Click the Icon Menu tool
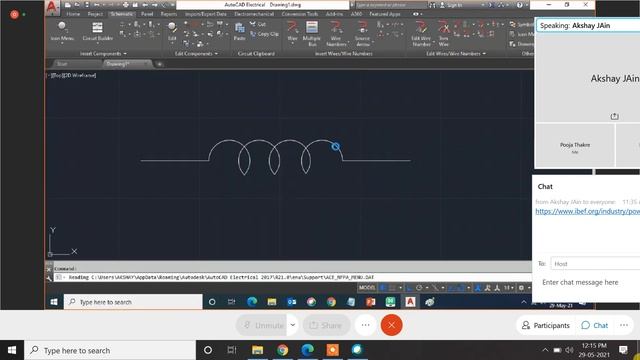Image resolution: width=640 pixels, height=360 pixels. [62, 31]
